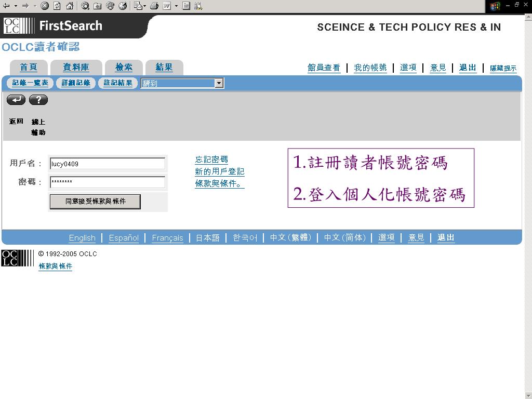Image resolution: width=532 pixels, height=399 pixels.
Task: Click the 同意接受條款與條件 button
Action: pyautogui.click(x=95, y=202)
